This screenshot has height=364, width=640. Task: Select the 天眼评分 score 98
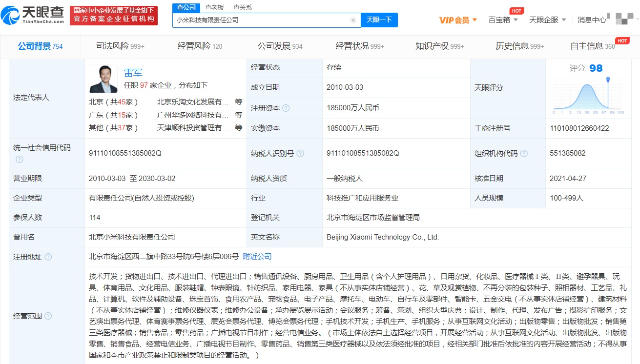click(x=596, y=68)
